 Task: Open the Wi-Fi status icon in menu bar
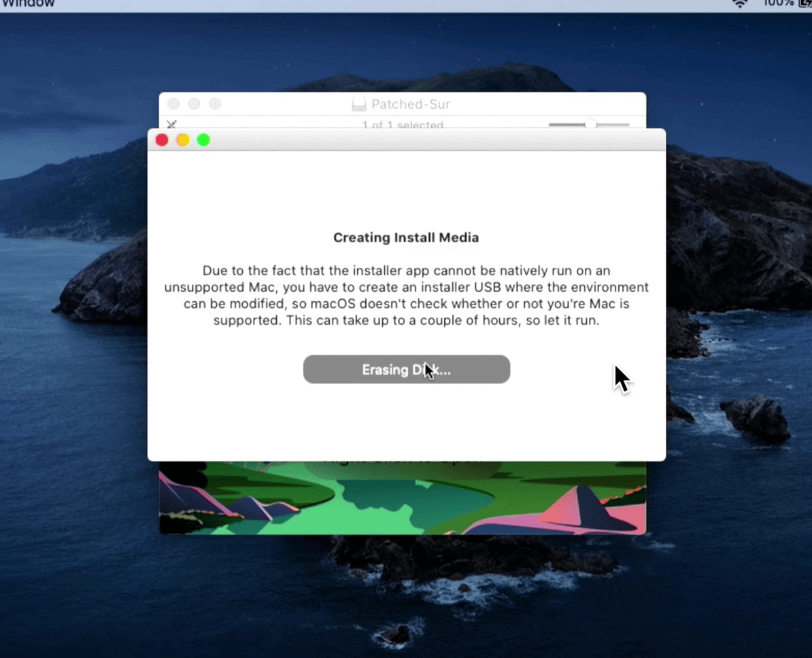[740, 3]
